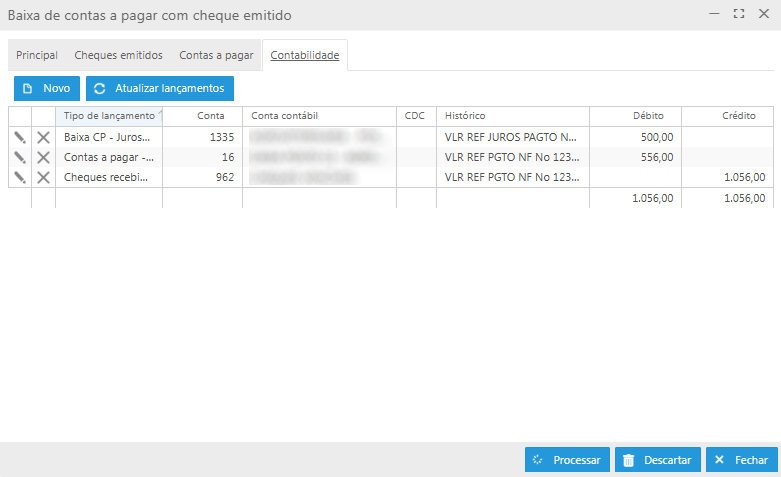Select the Contabilidade tab
781x477 pixels.
pyautogui.click(x=305, y=55)
